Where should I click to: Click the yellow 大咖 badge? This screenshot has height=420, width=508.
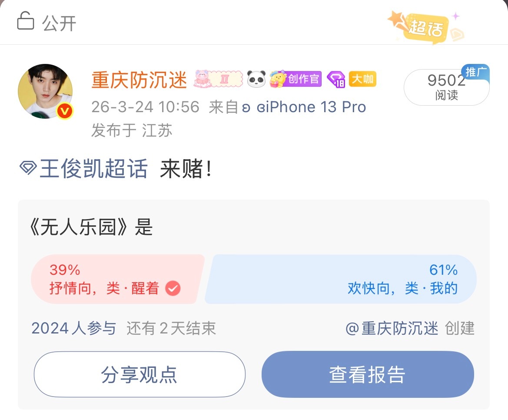click(362, 79)
